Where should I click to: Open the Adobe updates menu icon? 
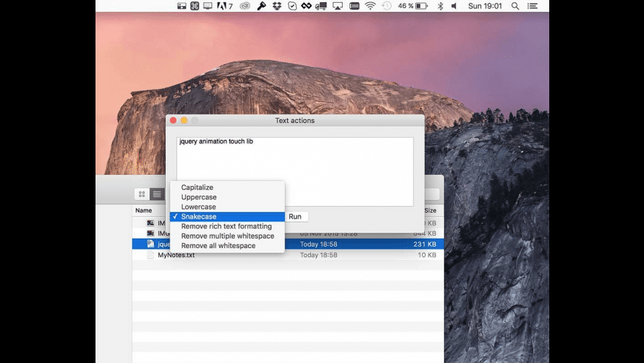tap(225, 6)
